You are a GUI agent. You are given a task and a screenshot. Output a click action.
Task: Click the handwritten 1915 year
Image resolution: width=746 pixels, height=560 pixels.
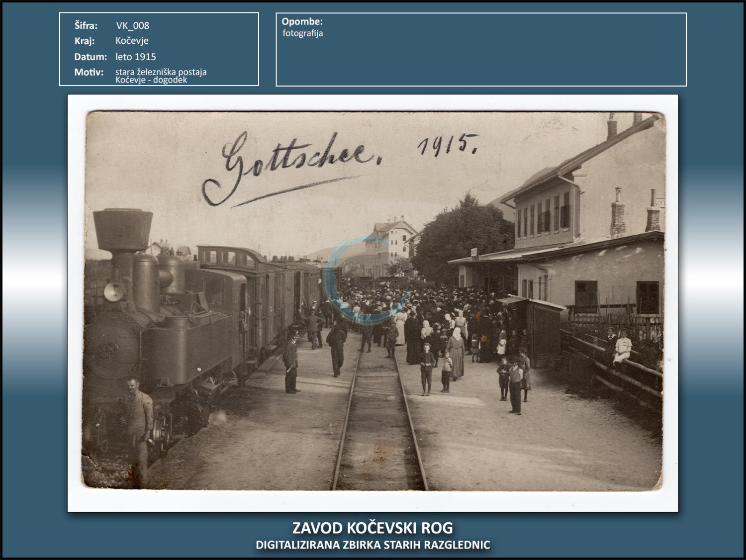point(448,144)
